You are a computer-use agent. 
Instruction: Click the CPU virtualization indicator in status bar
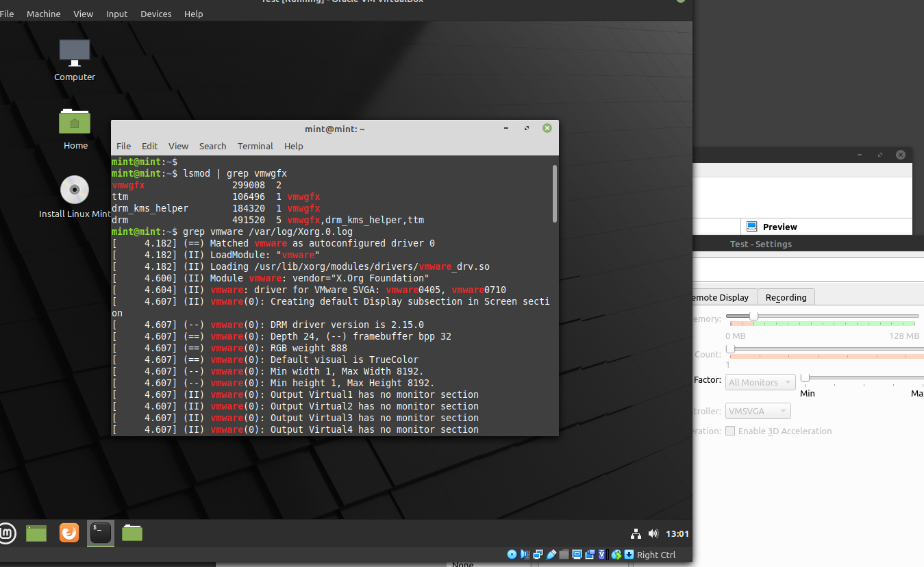[x=603, y=555]
